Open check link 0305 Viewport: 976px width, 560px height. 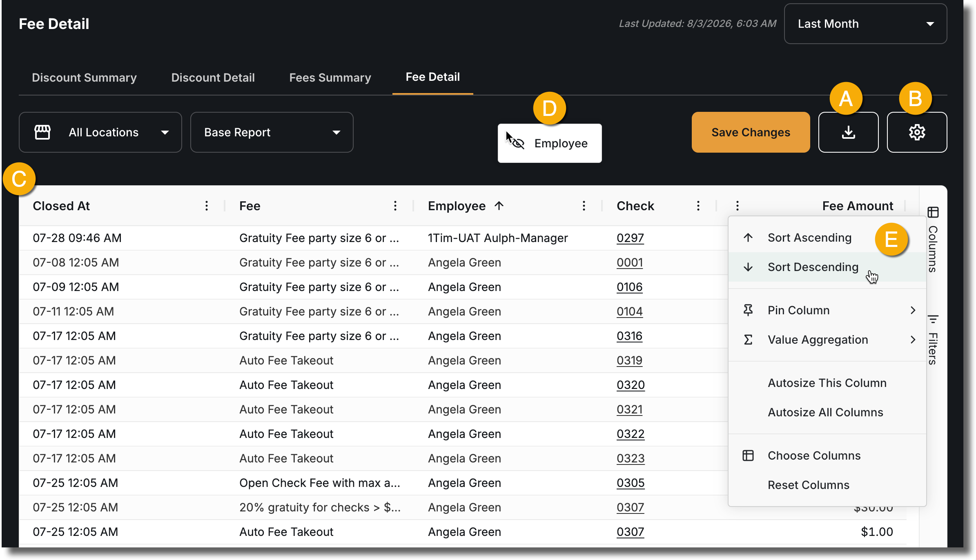click(631, 483)
